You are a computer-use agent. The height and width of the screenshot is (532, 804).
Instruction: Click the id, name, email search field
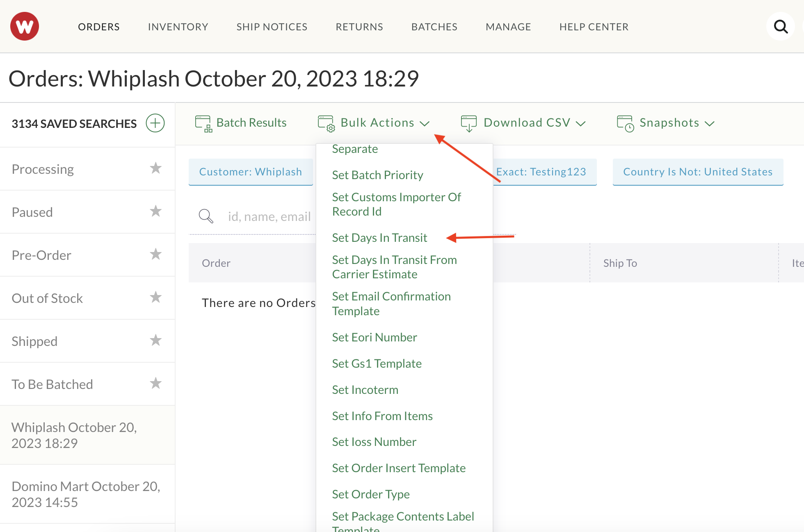coord(270,216)
